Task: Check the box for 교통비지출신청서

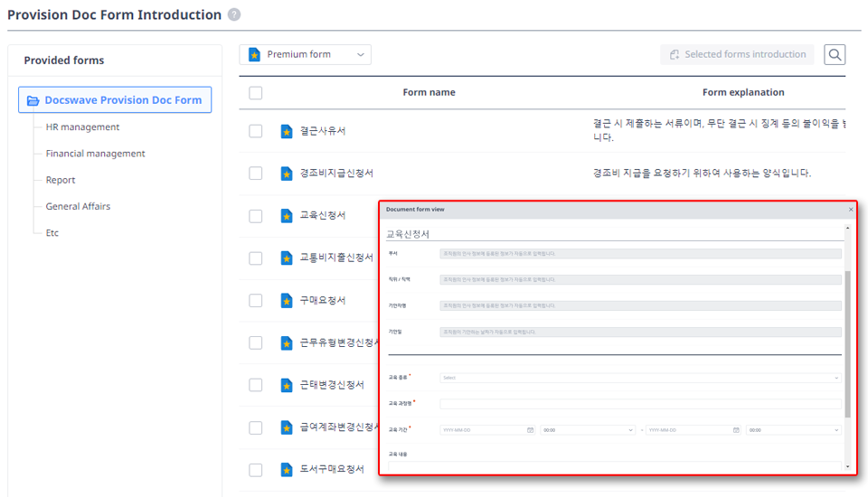Action: [255, 258]
